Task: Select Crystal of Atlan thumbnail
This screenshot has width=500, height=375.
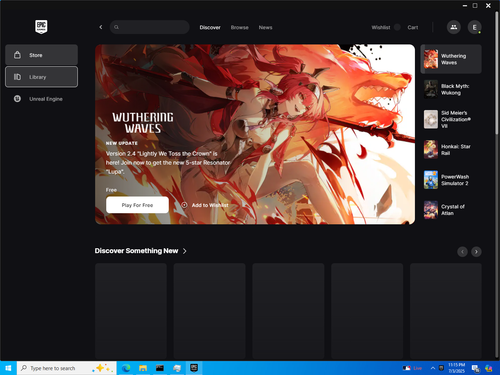Action: pos(431,210)
